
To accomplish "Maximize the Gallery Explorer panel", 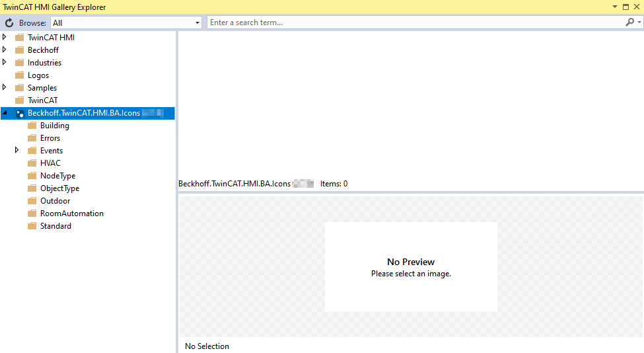I will 626,7.
